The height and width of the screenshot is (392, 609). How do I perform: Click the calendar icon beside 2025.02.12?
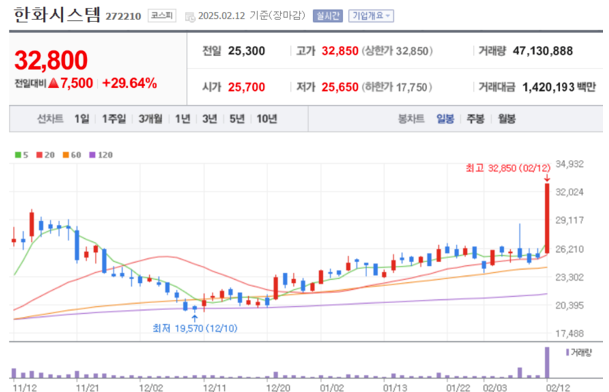(x=190, y=17)
